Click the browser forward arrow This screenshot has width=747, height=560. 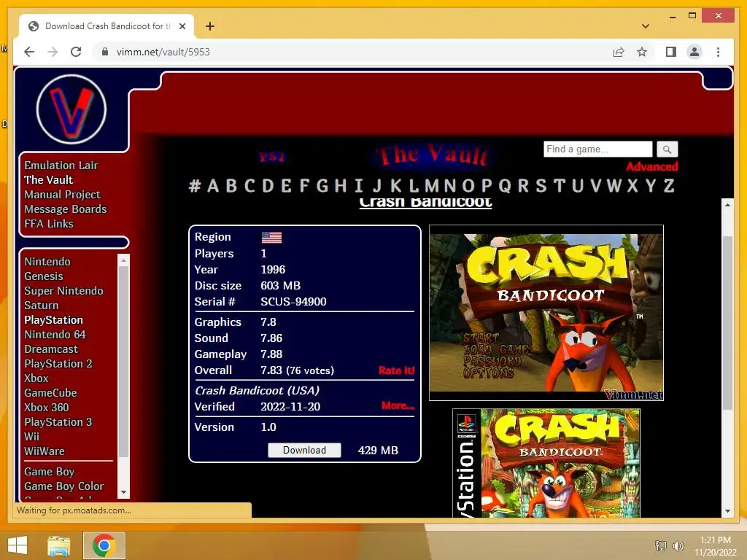[53, 52]
